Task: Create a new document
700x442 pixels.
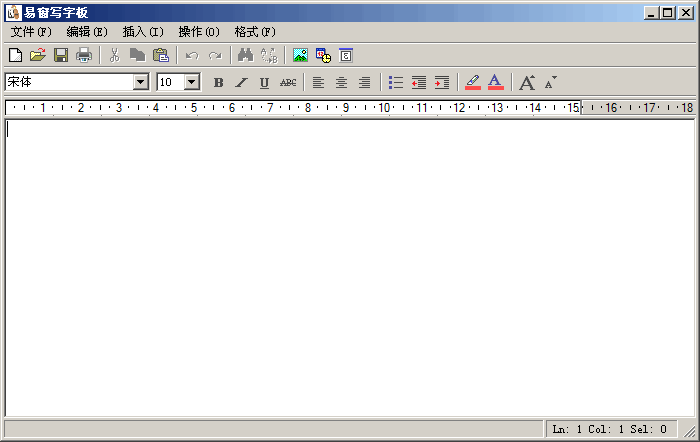Action: [15, 55]
